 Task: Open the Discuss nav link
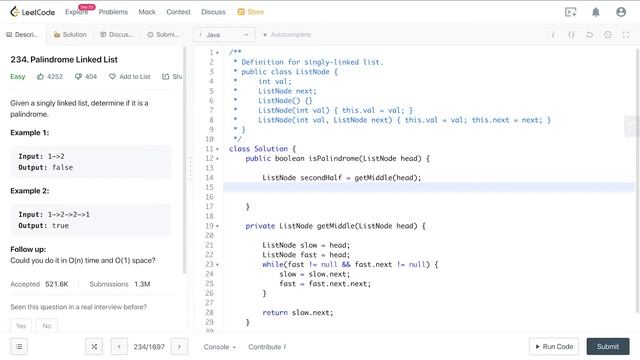point(213,12)
